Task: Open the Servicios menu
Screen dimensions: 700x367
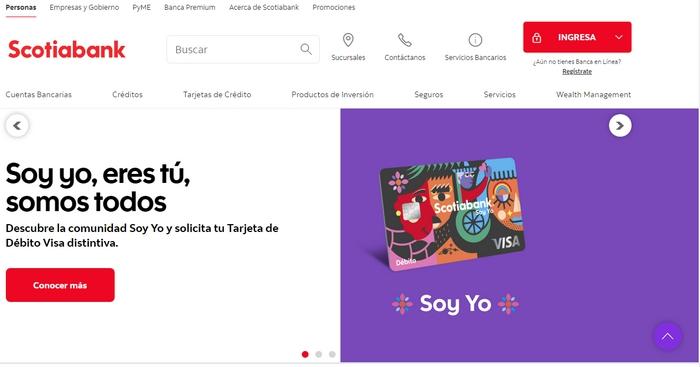Action: tap(500, 95)
